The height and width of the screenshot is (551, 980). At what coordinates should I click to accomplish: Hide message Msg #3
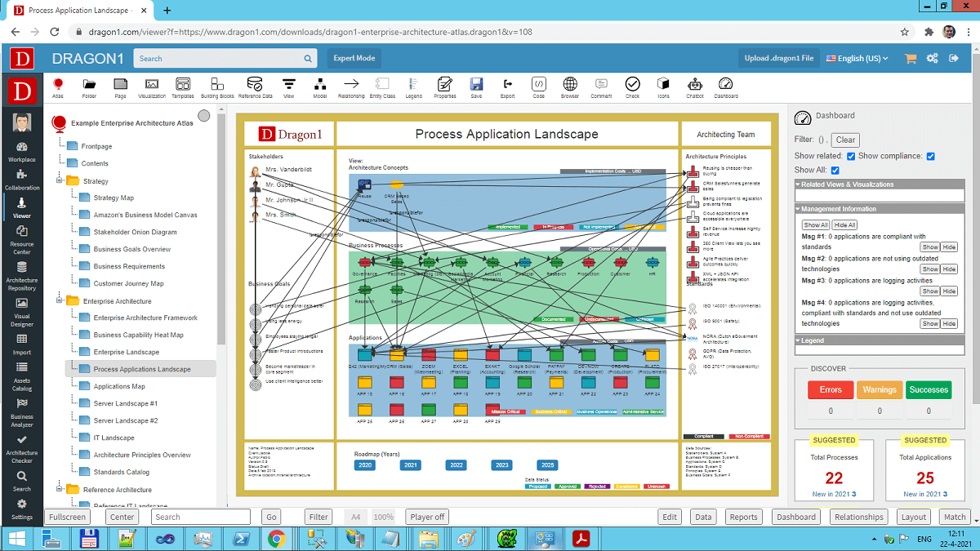coord(949,291)
